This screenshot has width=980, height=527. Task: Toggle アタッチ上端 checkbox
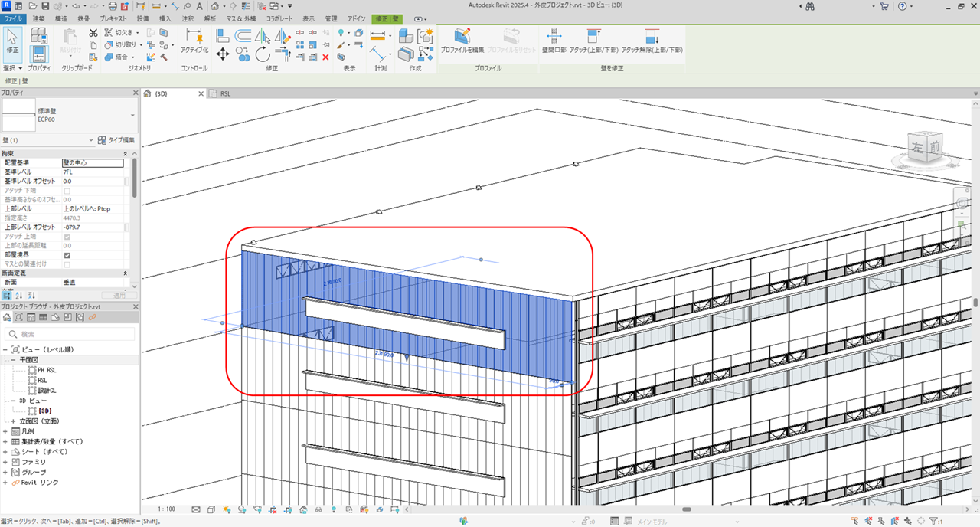click(x=67, y=237)
